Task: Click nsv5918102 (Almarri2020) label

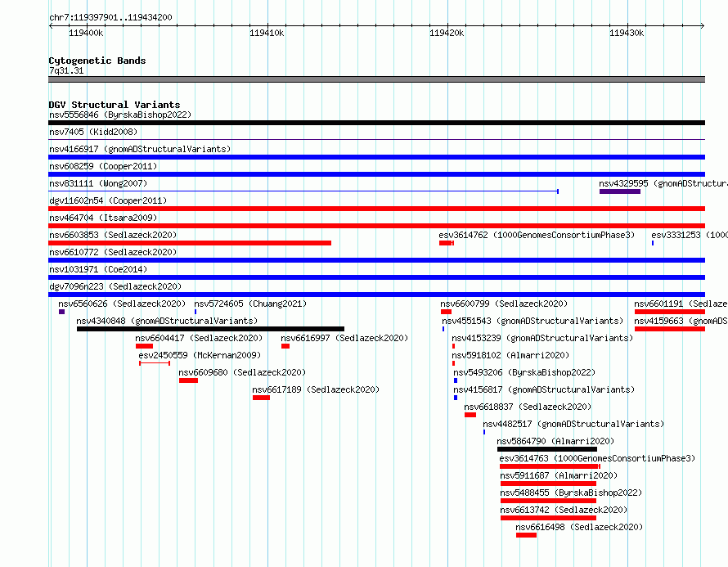Action: tap(510, 355)
